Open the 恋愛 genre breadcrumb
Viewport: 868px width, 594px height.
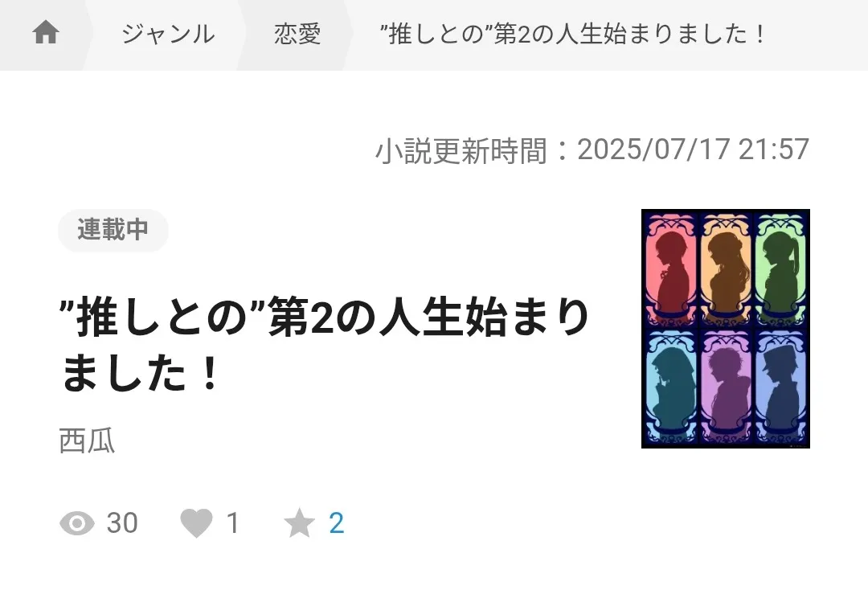297,35
